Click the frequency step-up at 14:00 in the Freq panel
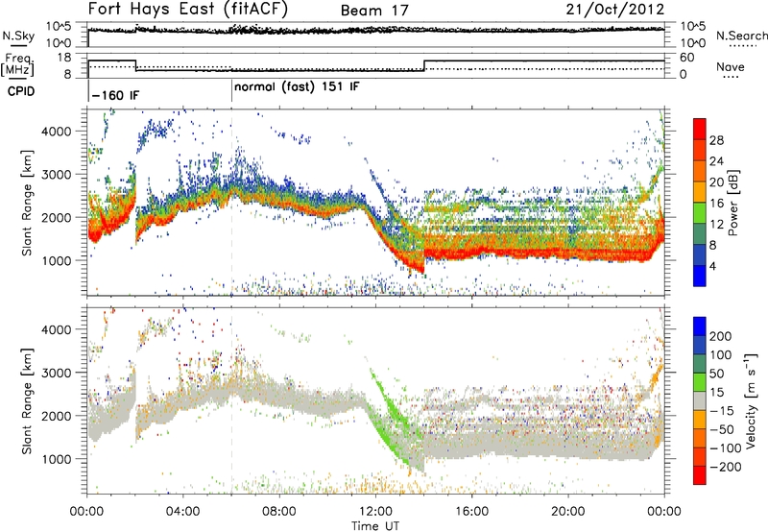The width and height of the screenshot is (768, 532). (424, 65)
